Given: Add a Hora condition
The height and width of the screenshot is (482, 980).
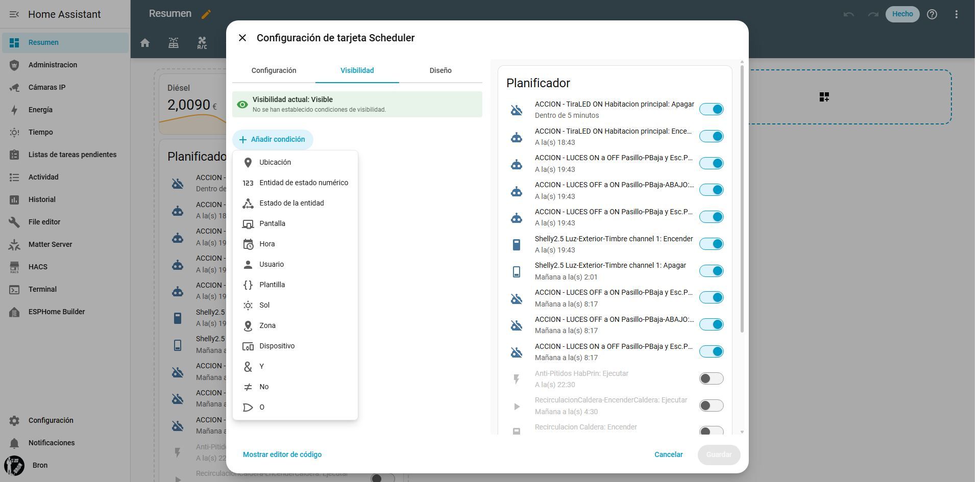Looking at the screenshot, I should point(295,244).
